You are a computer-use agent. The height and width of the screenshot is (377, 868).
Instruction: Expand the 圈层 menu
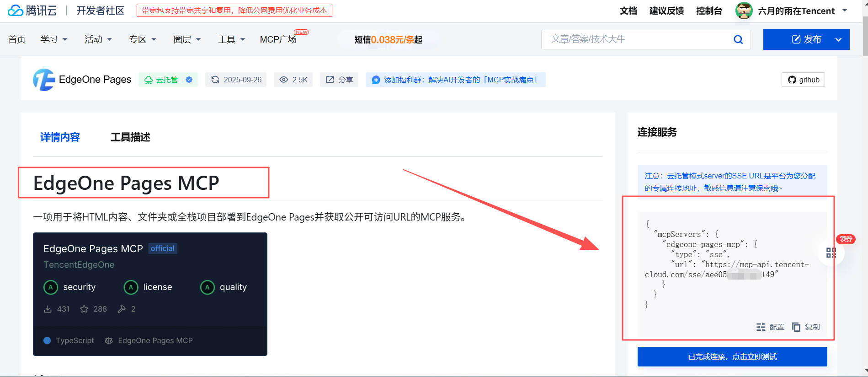click(x=187, y=39)
